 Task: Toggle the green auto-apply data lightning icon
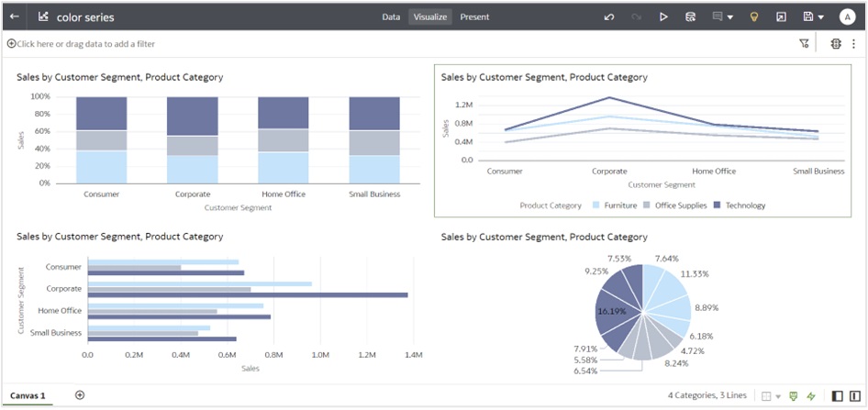811,396
